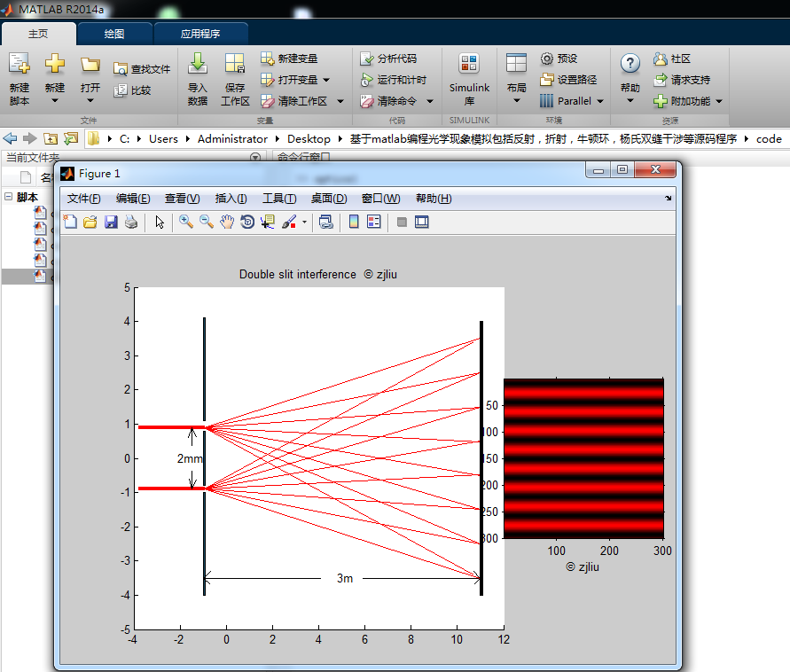Click Administrator in the folder path

pyautogui.click(x=232, y=138)
